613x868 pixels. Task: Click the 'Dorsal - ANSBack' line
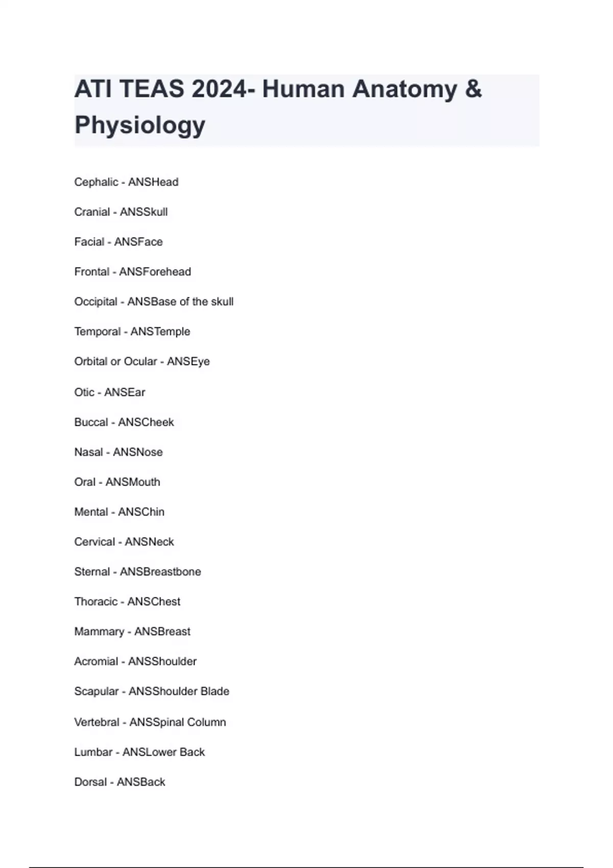click(x=120, y=782)
